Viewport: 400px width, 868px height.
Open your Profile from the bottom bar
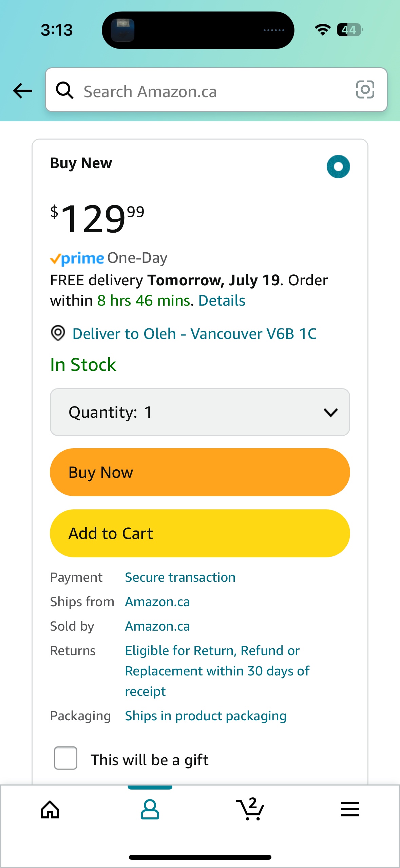tap(150, 810)
